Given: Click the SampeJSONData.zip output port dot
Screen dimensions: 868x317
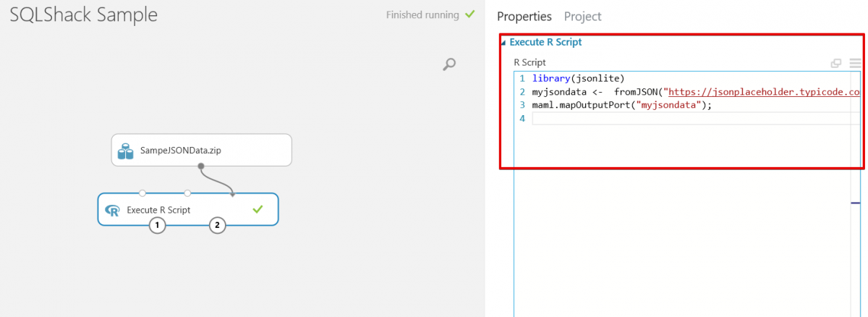Looking at the screenshot, I should click(200, 166).
